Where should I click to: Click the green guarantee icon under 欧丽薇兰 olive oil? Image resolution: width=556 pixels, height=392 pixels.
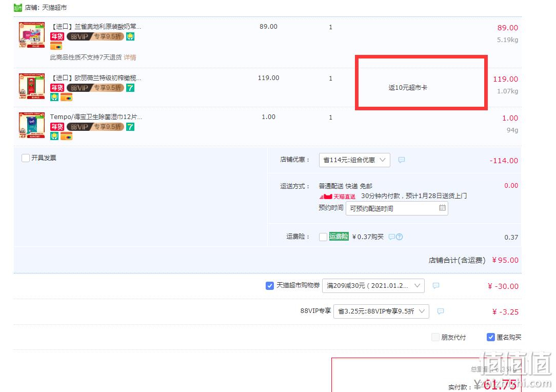54,97
